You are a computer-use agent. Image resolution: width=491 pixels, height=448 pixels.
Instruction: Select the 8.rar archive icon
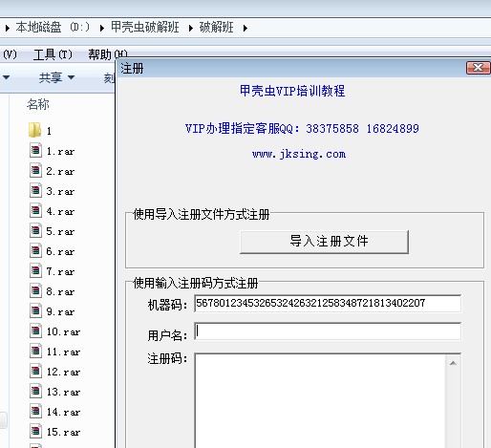tap(35, 291)
